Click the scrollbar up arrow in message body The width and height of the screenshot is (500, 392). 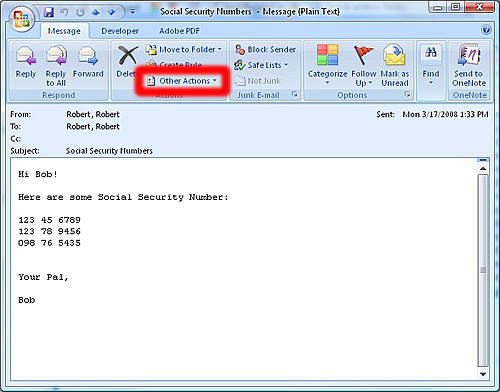point(483,169)
